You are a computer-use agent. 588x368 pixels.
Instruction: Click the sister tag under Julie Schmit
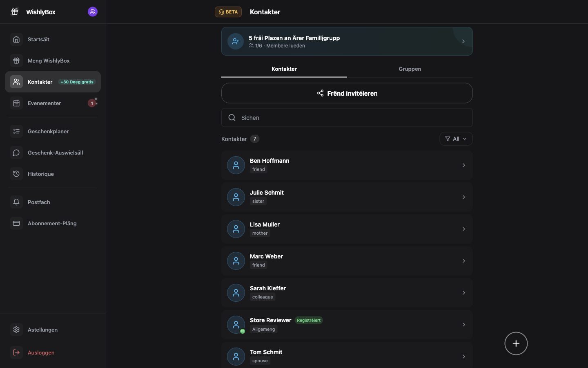[258, 201]
